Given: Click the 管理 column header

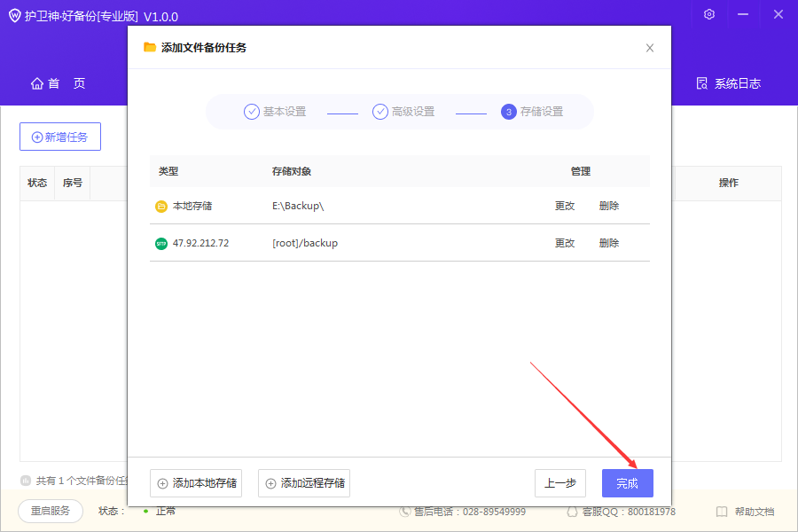Looking at the screenshot, I should click(x=580, y=171).
